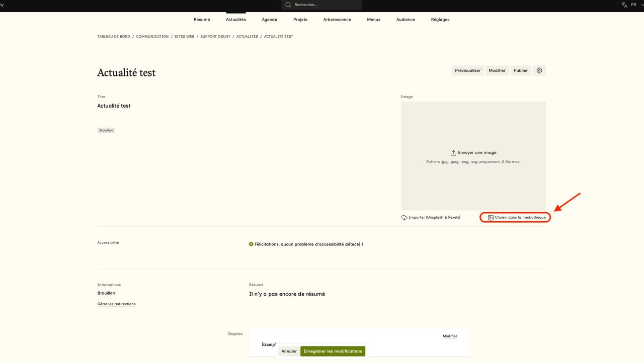The height and width of the screenshot is (362, 644).
Task: Click the upload icon for Envoyer une image
Action: [453, 153]
